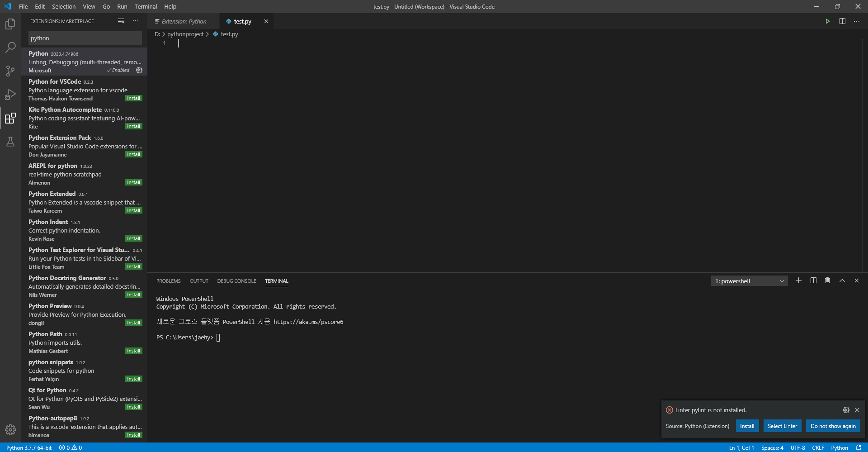The image size is (868, 452).
Task: Open the Help menu
Action: (170, 6)
